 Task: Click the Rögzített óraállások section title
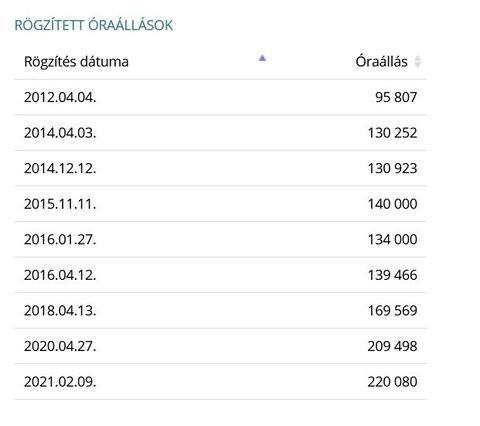[x=94, y=25]
